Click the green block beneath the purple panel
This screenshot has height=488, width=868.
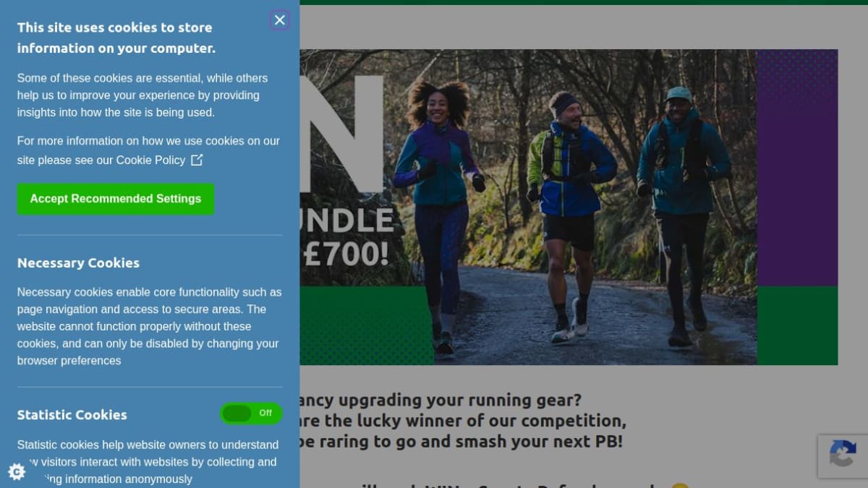[797, 325]
